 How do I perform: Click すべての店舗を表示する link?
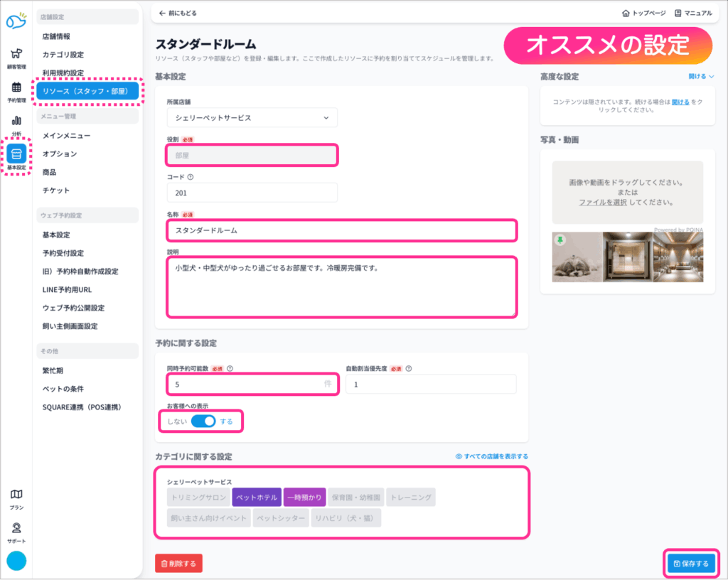tap(492, 456)
